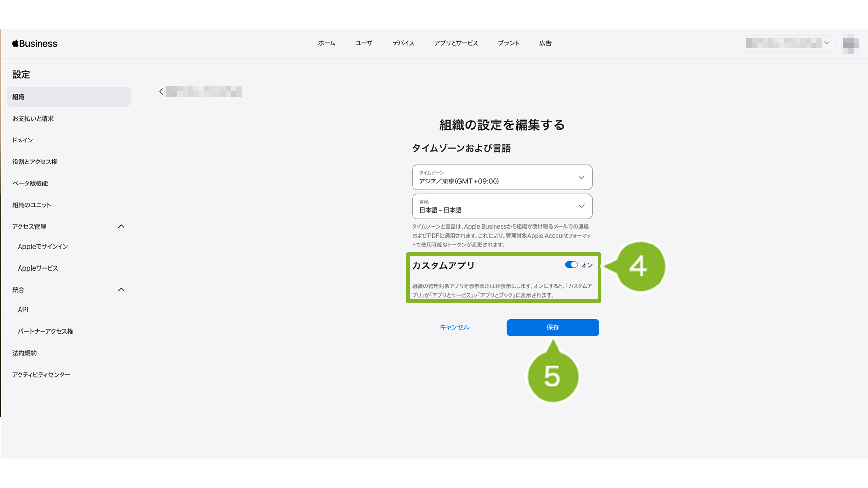Viewport: 868px width, 488px height.
Task: Go to the ホーム tab
Action: tap(327, 43)
